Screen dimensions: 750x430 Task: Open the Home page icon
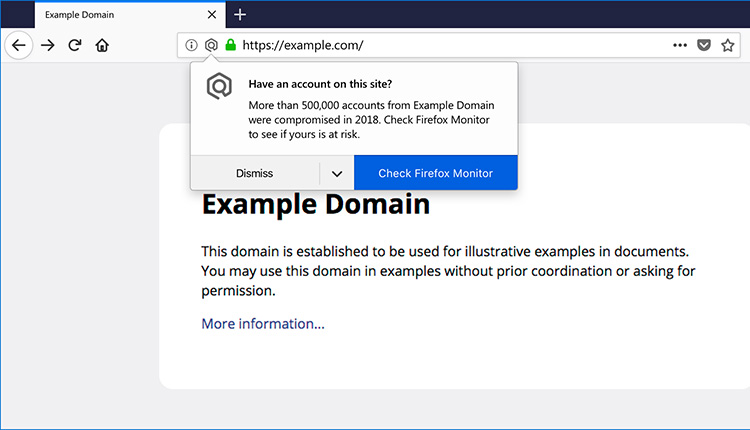102,45
